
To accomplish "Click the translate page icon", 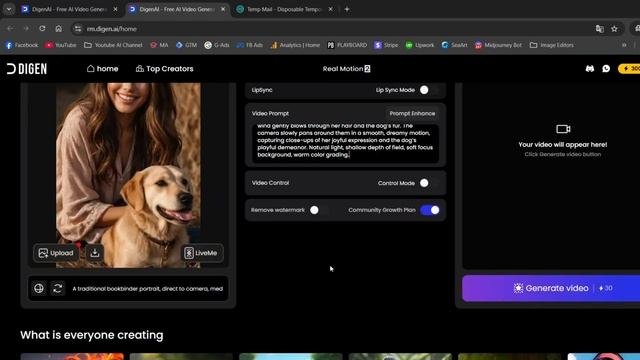I will [x=600, y=29].
